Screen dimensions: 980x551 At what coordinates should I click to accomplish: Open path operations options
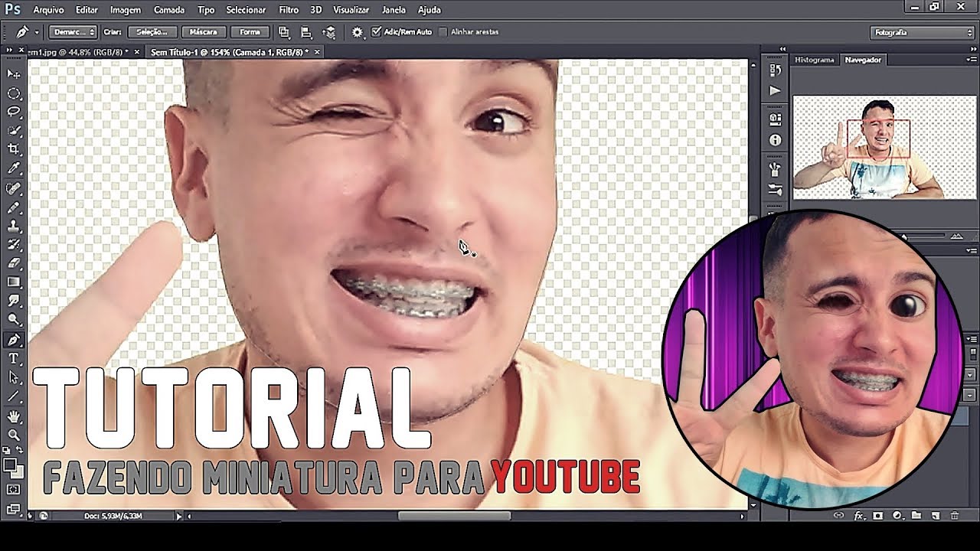click(x=284, y=32)
